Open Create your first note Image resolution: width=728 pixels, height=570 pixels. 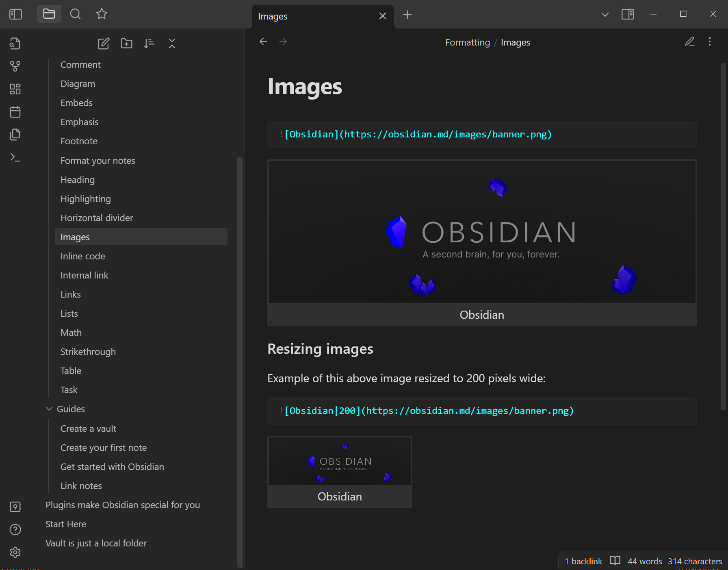(x=141, y=448)
